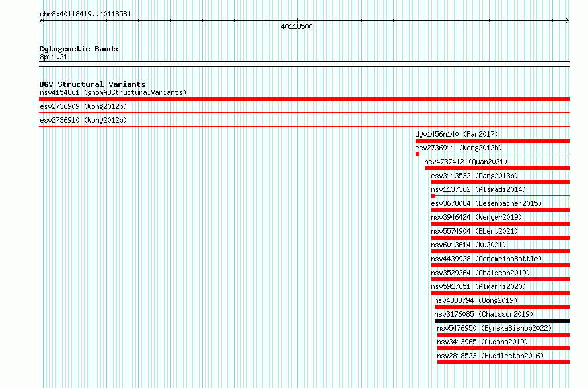Click the nsv4154861 gnomADStructuralVariants label
Image resolution: width=588 pixels, height=388 pixels.
tap(113, 92)
